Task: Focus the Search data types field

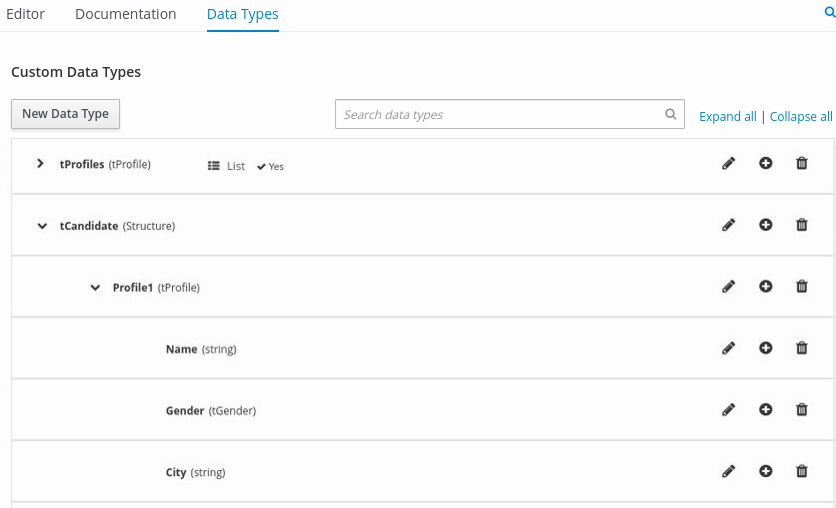Action: [x=510, y=114]
